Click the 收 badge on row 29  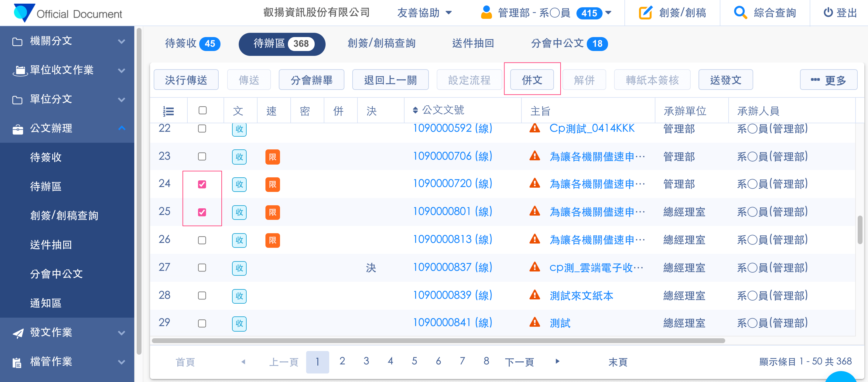click(239, 323)
